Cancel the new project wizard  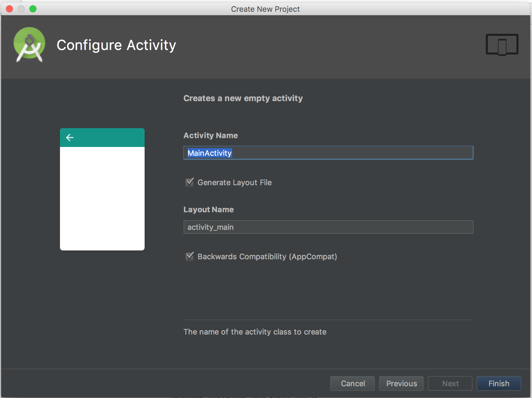coord(352,383)
